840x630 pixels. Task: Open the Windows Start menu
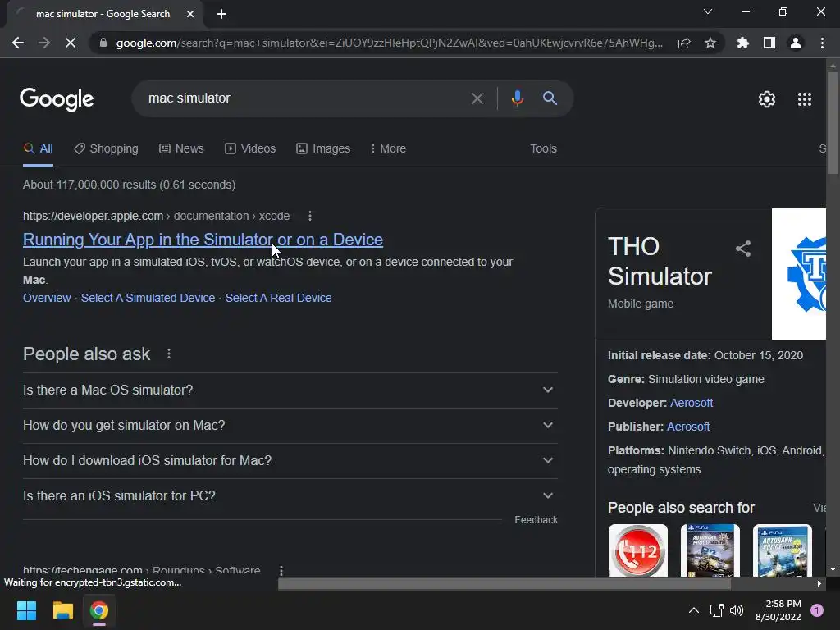pos(26,610)
